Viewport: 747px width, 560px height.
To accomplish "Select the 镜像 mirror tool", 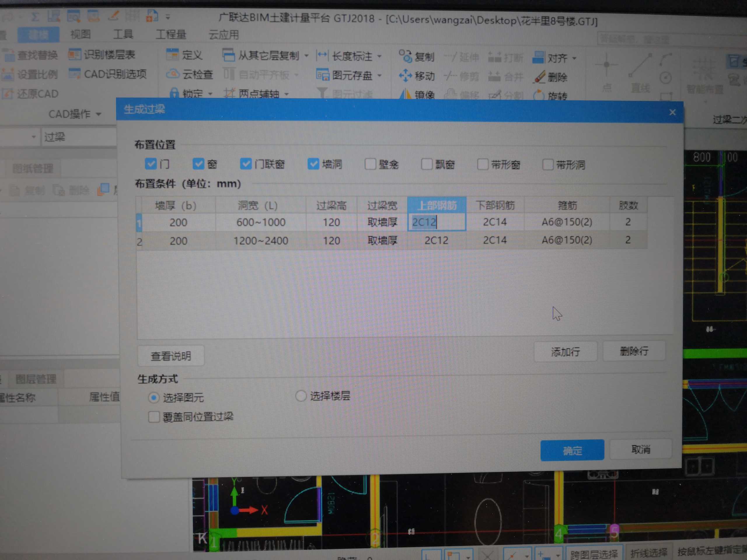I will tap(416, 94).
